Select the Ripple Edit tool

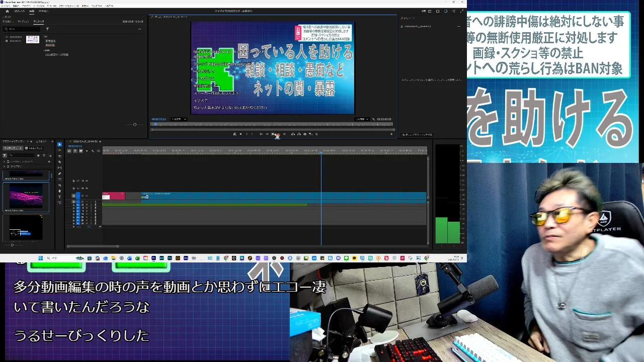59,156
